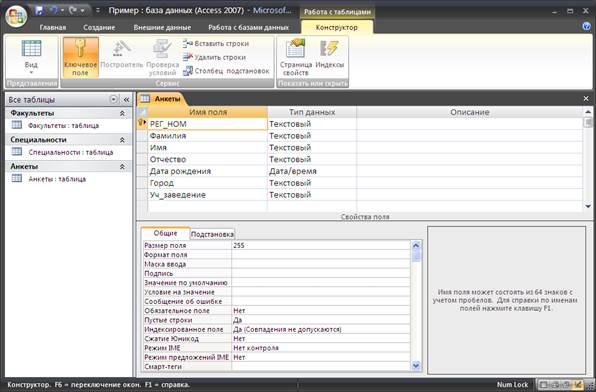
Task: Click Имя поля column header
Action: pos(208,112)
